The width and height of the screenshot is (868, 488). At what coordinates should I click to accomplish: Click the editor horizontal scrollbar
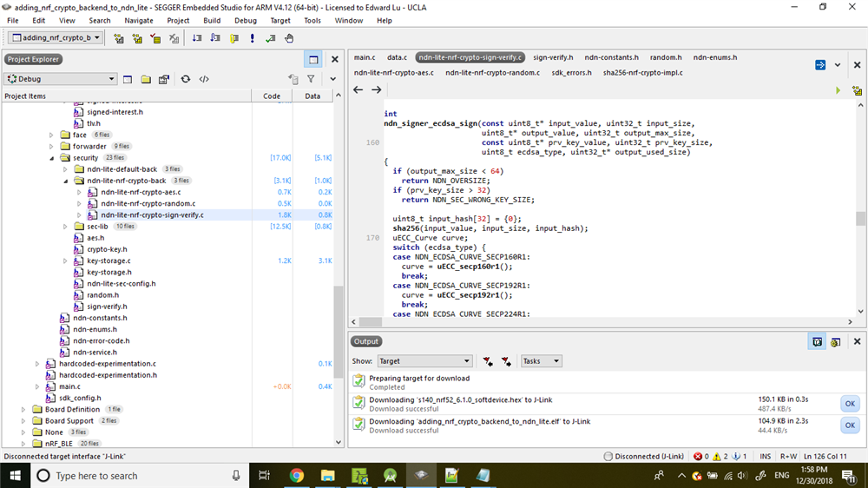(602, 322)
